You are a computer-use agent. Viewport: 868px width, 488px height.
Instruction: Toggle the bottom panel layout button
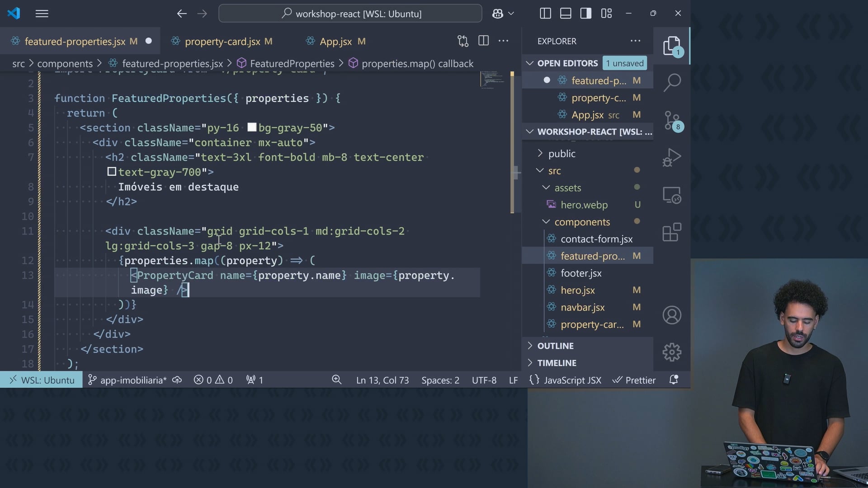pos(566,14)
